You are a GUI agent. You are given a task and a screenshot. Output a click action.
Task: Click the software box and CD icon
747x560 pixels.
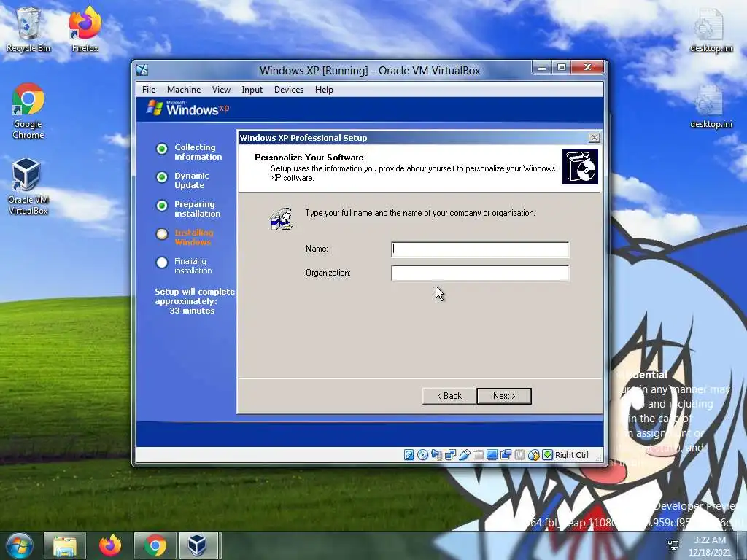click(x=580, y=167)
